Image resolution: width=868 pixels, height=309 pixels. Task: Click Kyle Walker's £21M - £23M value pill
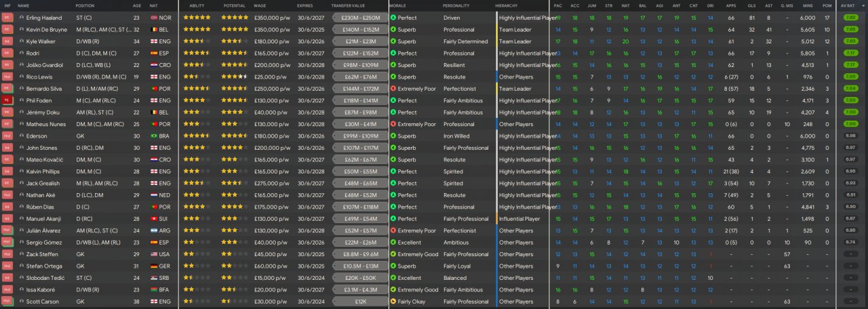click(x=360, y=41)
